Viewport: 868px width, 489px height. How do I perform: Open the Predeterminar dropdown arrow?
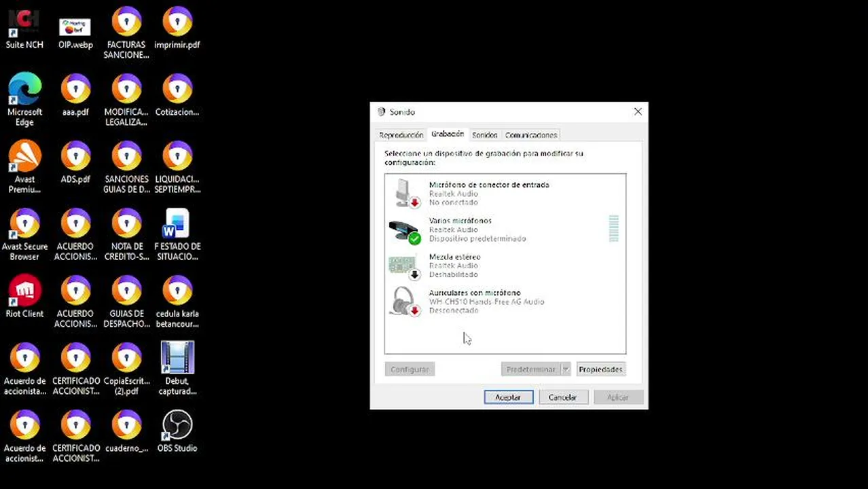tap(565, 369)
